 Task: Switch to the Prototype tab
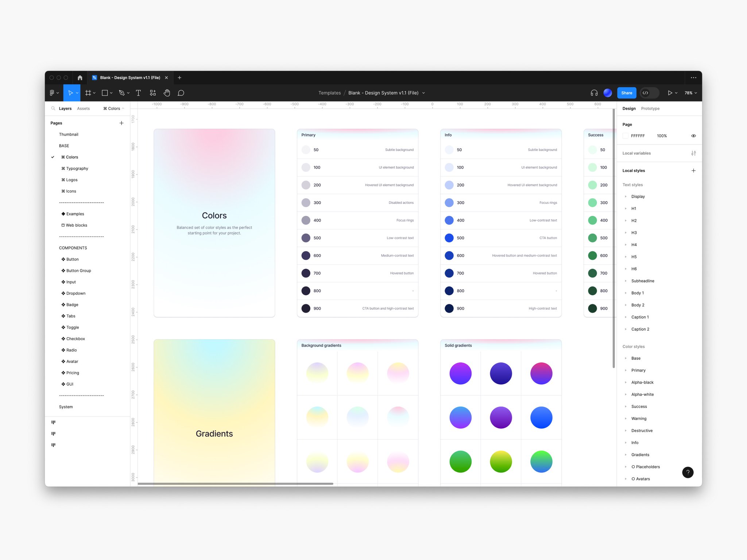650,108
